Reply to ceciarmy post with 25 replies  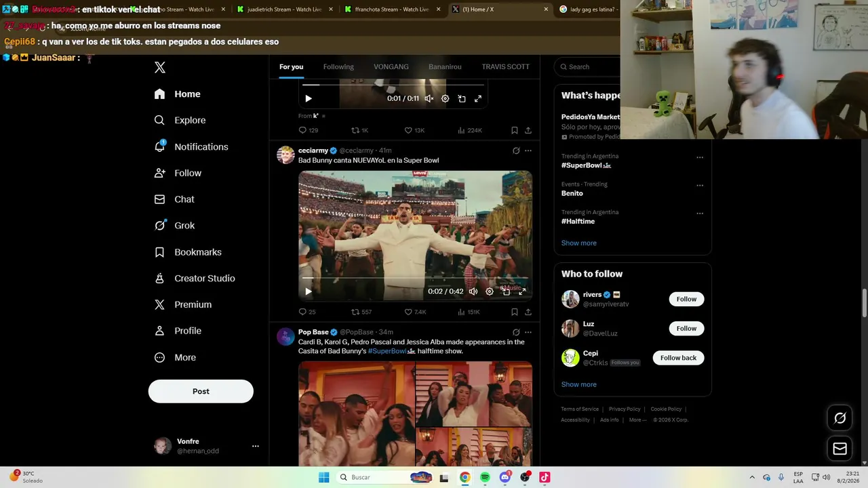click(x=307, y=312)
